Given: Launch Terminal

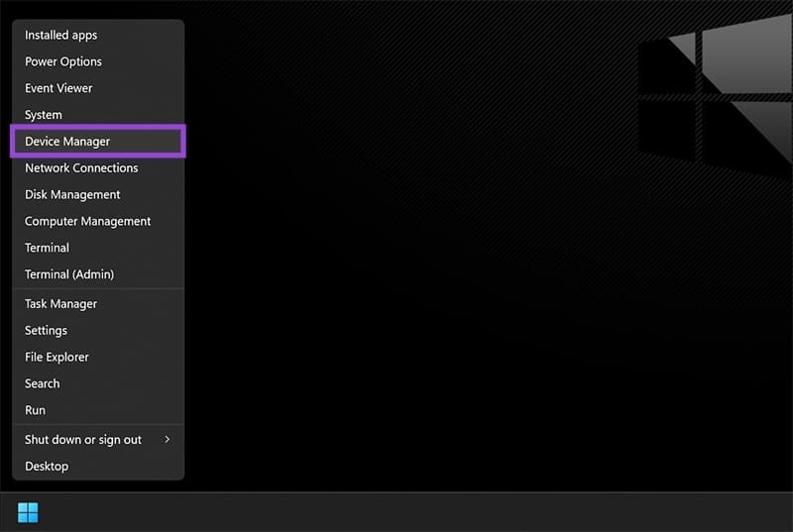Looking at the screenshot, I should (47, 248).
